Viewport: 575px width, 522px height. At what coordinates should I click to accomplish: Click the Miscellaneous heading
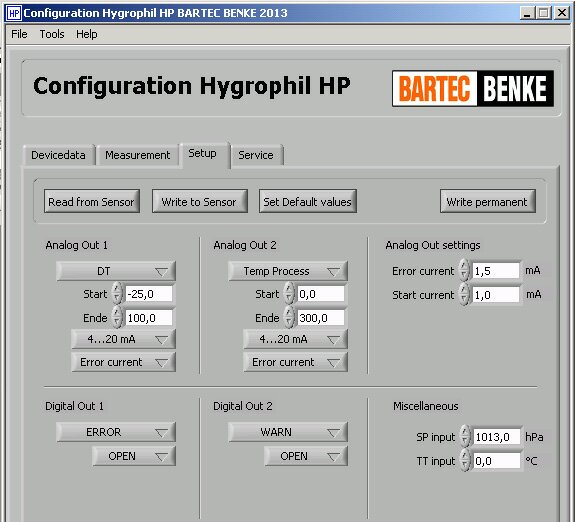point(426,406)
